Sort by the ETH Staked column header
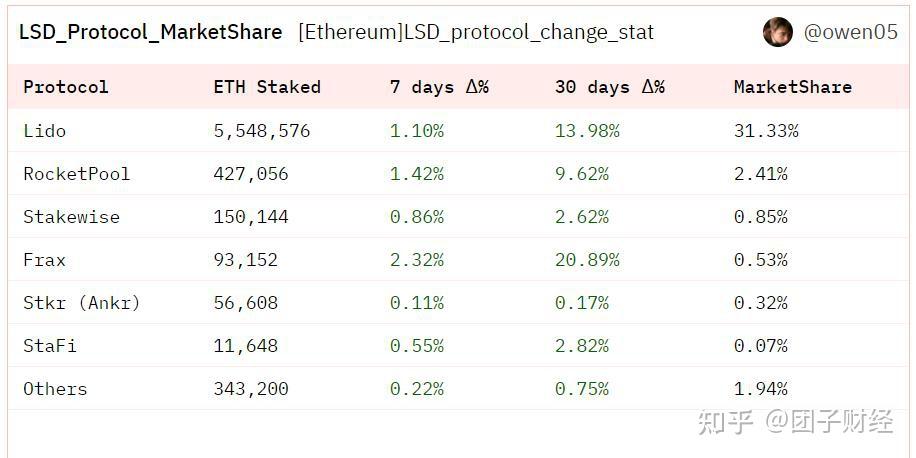 [267, 87]
